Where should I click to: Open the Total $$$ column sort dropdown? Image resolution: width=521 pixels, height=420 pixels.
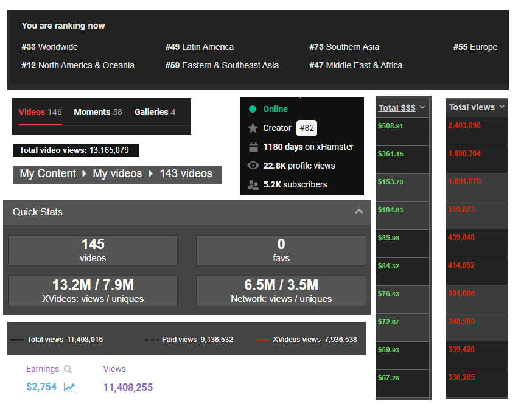(422, 107)
